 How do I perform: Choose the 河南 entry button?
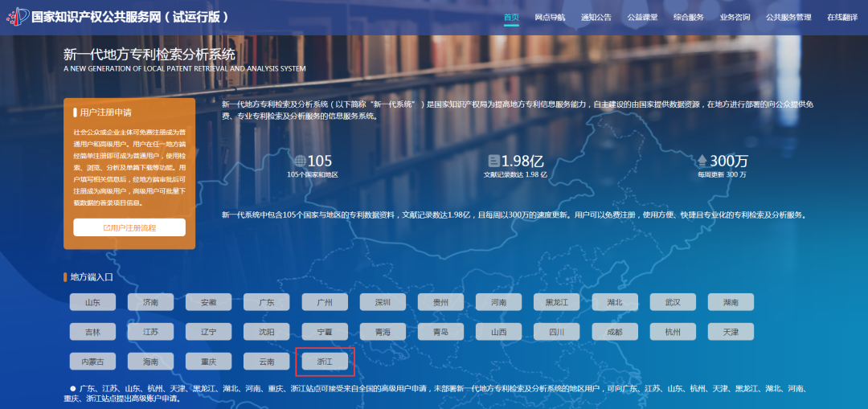coord(499,302)
